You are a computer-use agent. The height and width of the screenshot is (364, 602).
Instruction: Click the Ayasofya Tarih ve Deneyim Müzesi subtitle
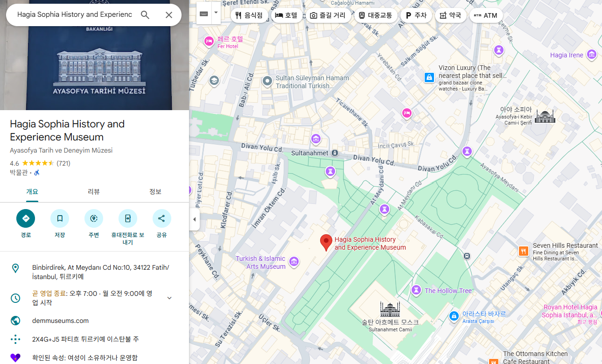(61, 150)
